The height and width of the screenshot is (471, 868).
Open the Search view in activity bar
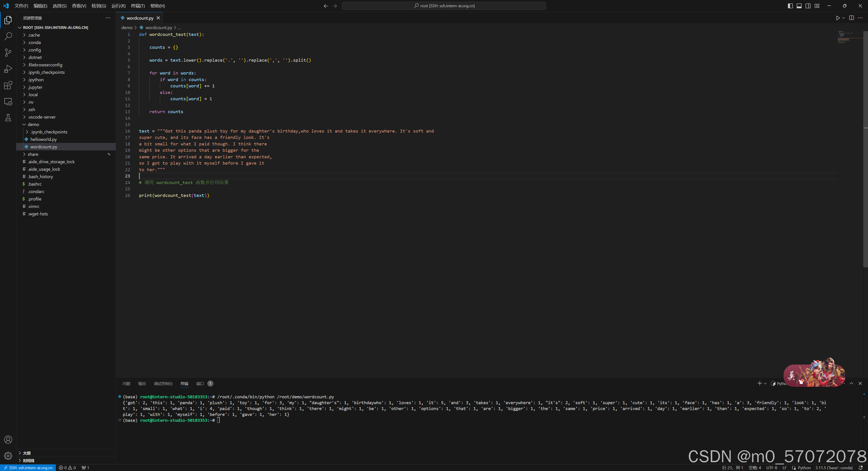(x=8, y=36)
